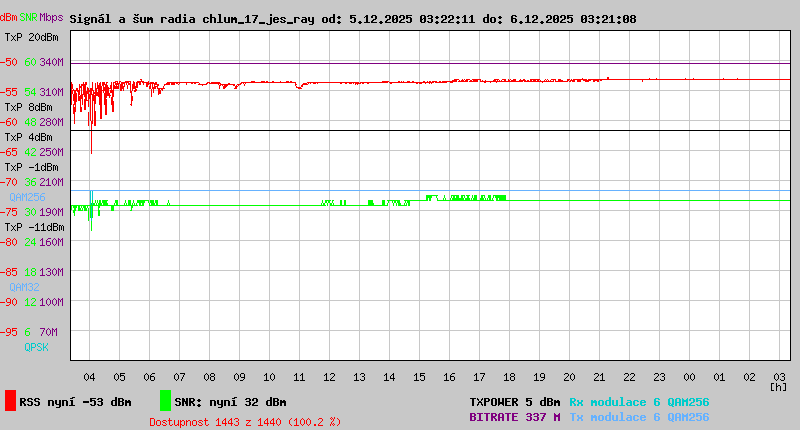Select the purple Mbps axis header label

[x=51, y=19]
